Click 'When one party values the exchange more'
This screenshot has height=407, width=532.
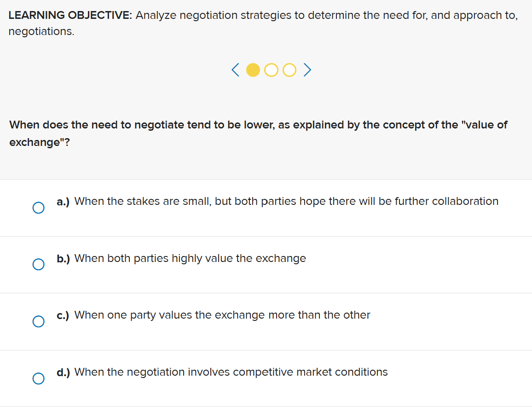[222, 315]
